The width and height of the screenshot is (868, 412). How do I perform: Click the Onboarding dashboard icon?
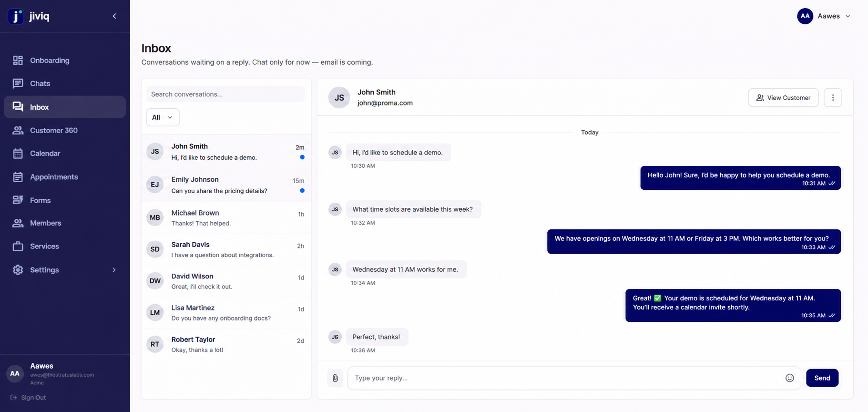18,61
